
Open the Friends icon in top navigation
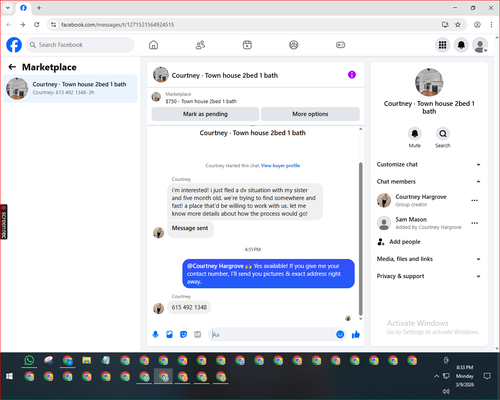click(x=200, y=45)
